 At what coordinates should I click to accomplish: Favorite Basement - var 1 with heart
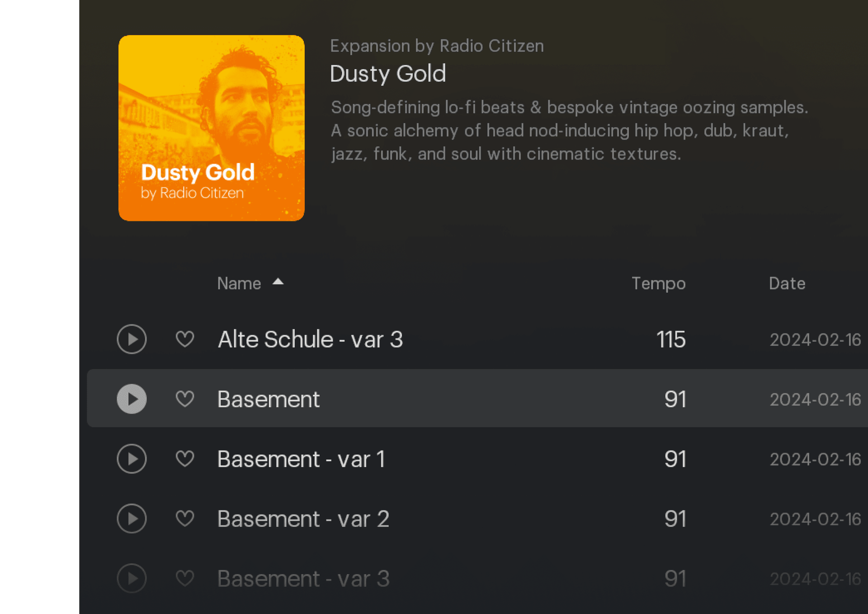click(x=185, y=459)
